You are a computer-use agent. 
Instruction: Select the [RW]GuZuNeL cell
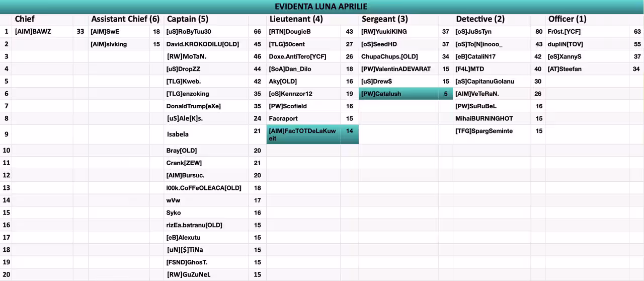(206, 274)
